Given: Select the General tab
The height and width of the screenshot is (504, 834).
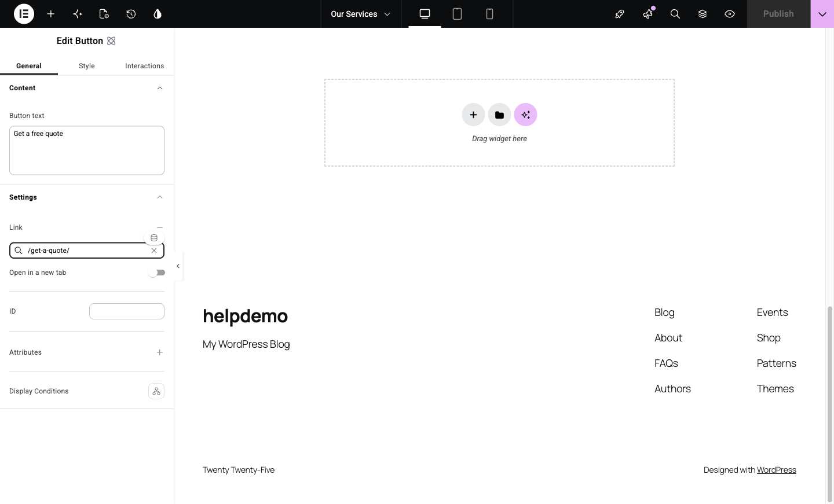Looking at the screenshot, I should (29, 66).
